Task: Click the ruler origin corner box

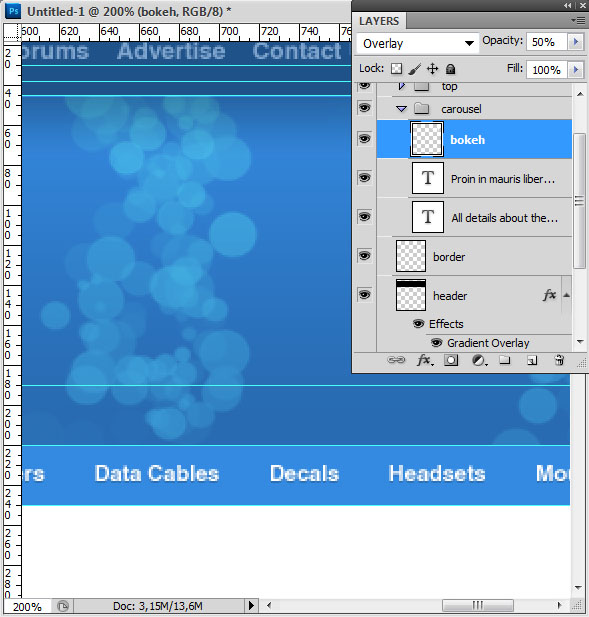Action: click(12, 31)
